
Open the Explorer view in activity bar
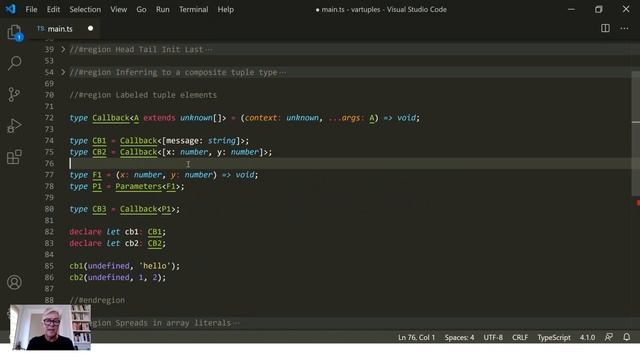pyautogui.click(x=14, y=32)
